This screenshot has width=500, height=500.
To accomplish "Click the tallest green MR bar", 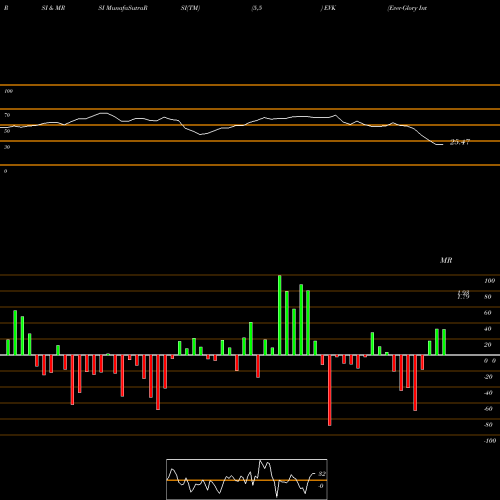I will click(279, 315).
